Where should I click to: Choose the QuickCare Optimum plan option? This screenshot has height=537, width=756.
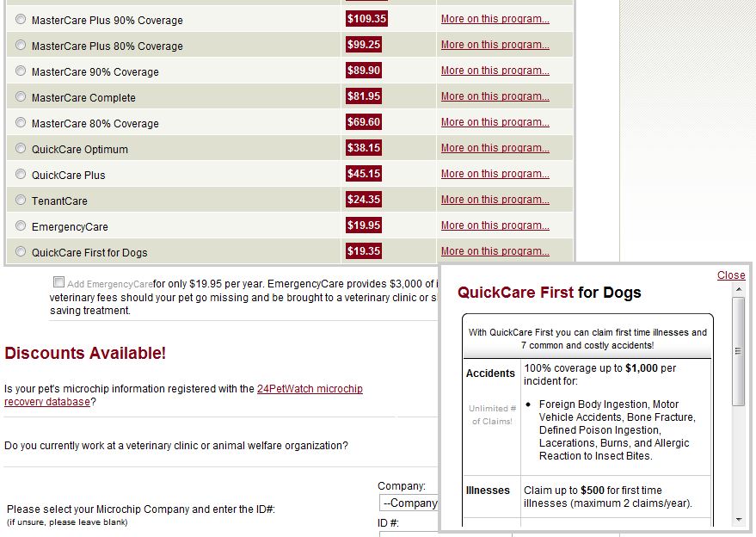point(20,148)
